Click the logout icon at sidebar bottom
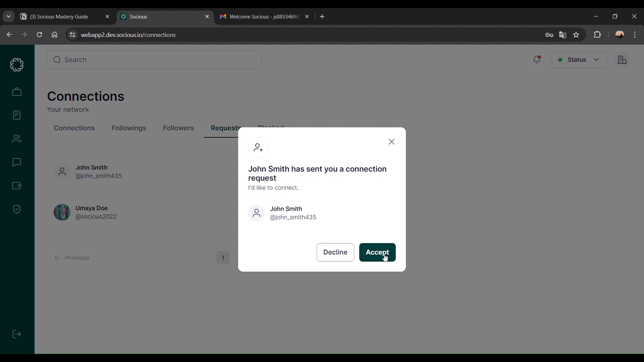 click(x=17, y=334)
